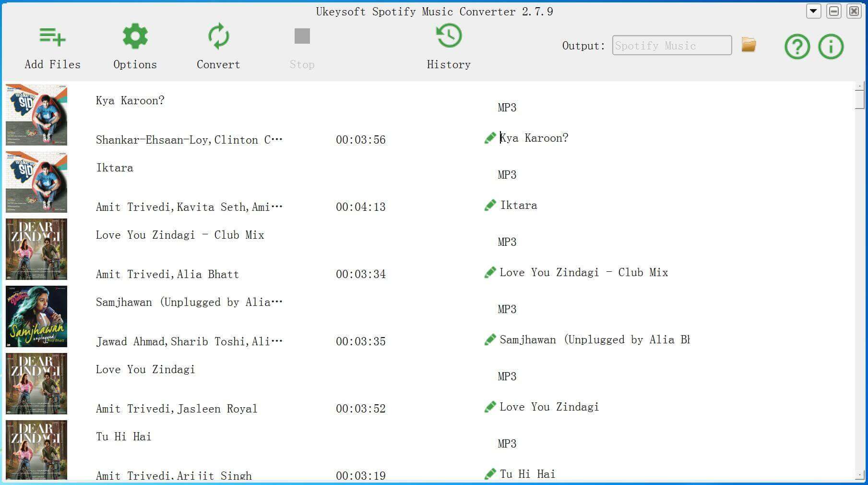Click the grey Stop square icon

pos(302,36)
